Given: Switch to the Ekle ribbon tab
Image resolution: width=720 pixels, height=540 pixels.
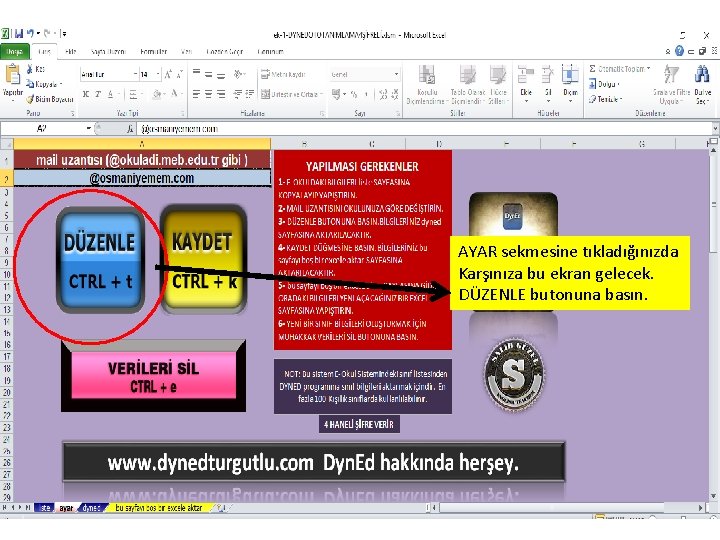Looking at the screenshot, I should tap(71, 51).
